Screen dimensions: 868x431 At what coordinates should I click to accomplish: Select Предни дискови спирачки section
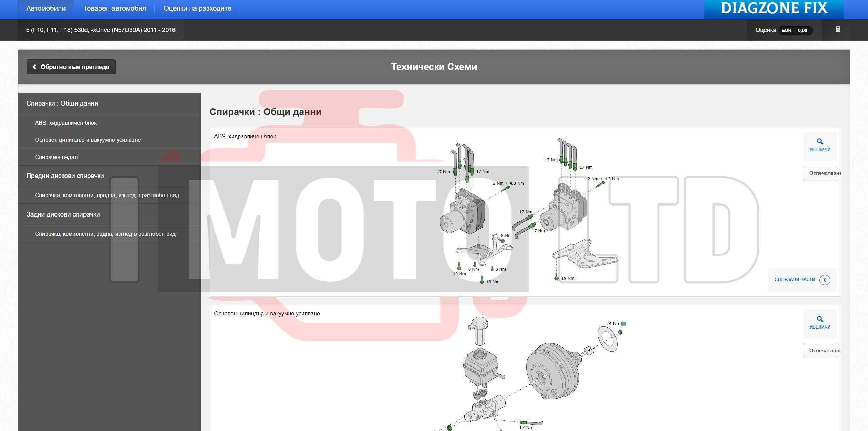point(109,176)
